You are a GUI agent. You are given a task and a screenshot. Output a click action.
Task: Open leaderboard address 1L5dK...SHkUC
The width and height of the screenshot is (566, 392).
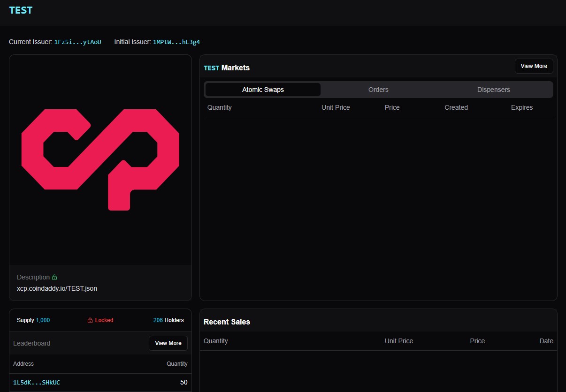(x=37, y=383)
